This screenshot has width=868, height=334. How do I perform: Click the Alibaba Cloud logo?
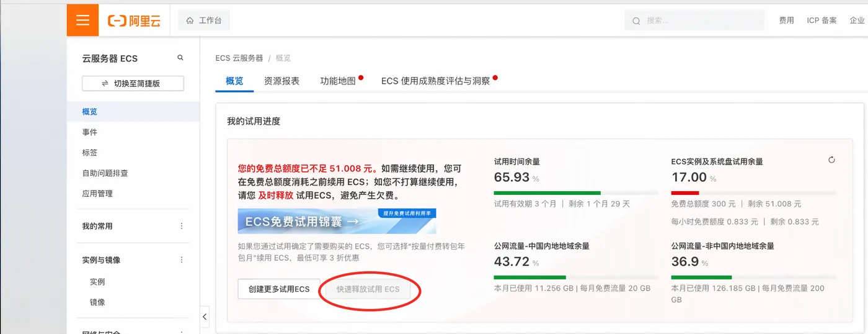[x=135, y=20]
